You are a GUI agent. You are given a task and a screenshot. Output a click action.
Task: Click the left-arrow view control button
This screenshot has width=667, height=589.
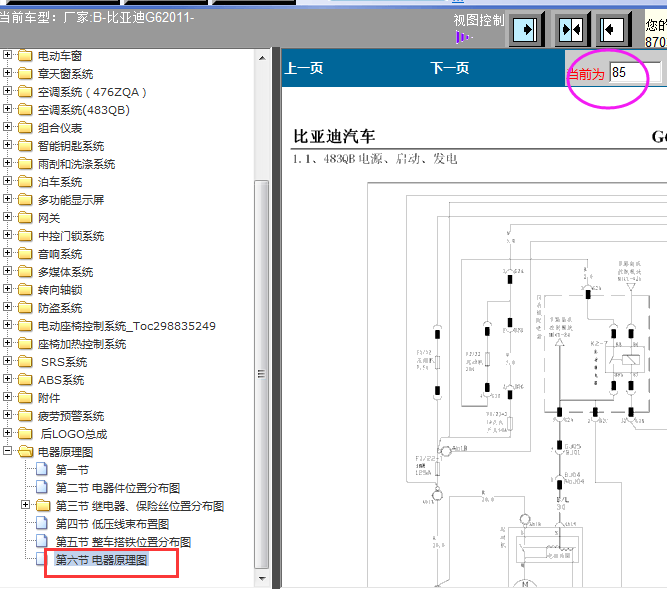point(612,29)
